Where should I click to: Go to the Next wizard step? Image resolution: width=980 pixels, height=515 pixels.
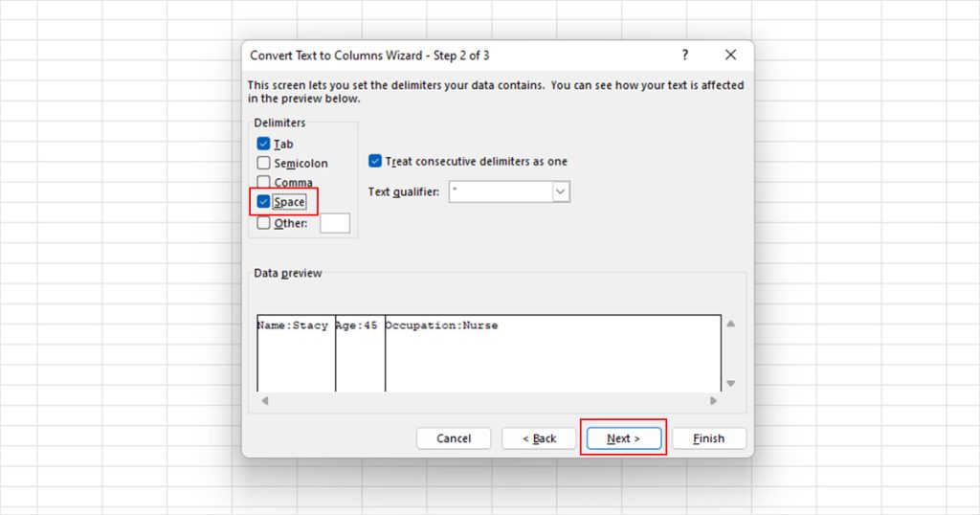click(624, 438)
